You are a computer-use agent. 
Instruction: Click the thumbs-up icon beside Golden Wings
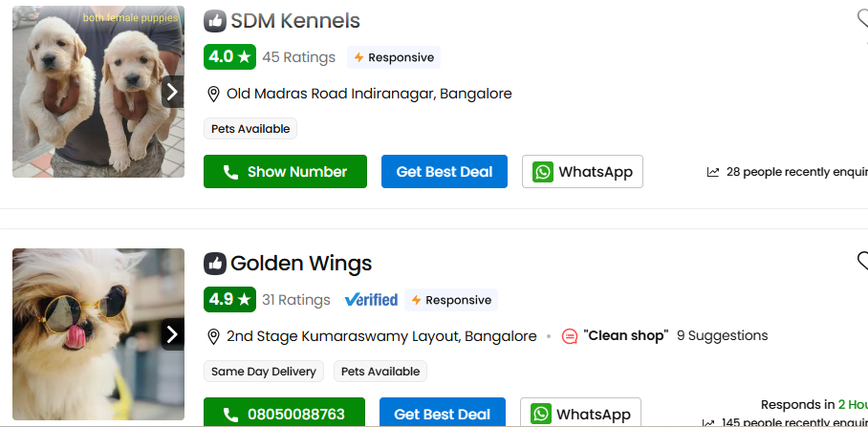[214, 264]
